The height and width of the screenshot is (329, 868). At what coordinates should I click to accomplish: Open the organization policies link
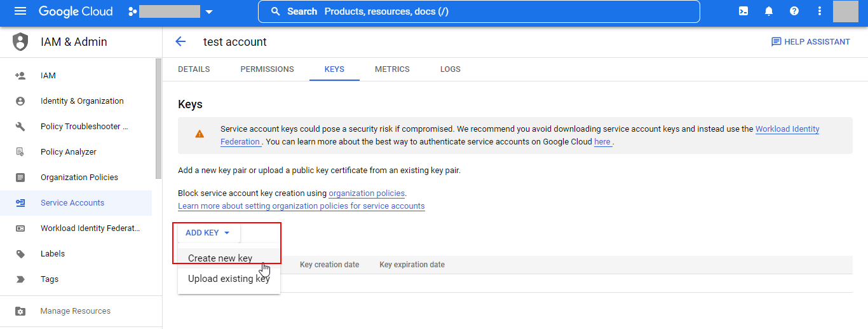point(366,193)
